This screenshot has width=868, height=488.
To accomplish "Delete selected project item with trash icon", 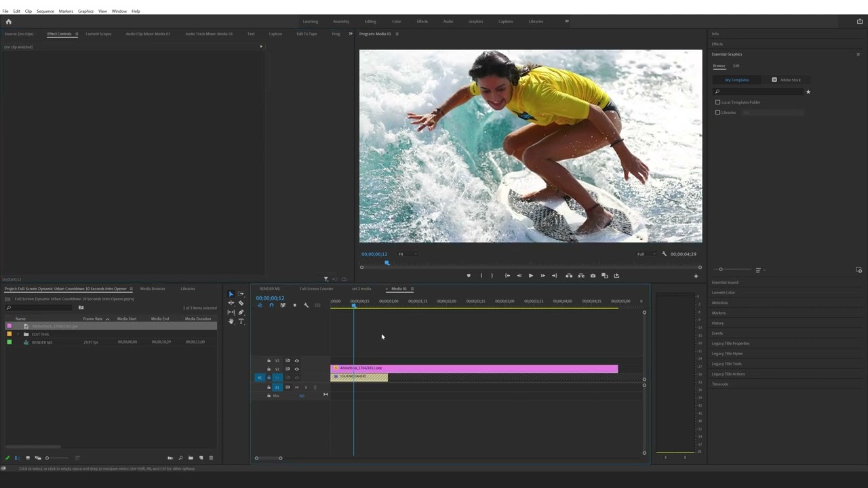I will pos(211,458).
